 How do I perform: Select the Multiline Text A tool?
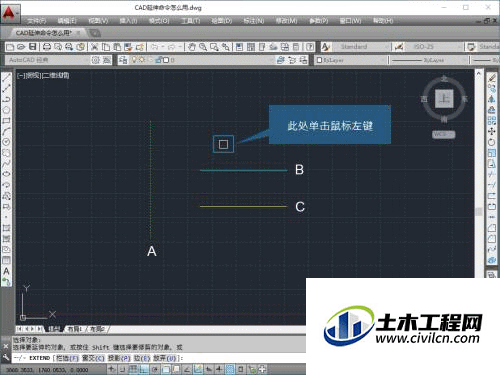pyautogui.click(x=6, y=271)
